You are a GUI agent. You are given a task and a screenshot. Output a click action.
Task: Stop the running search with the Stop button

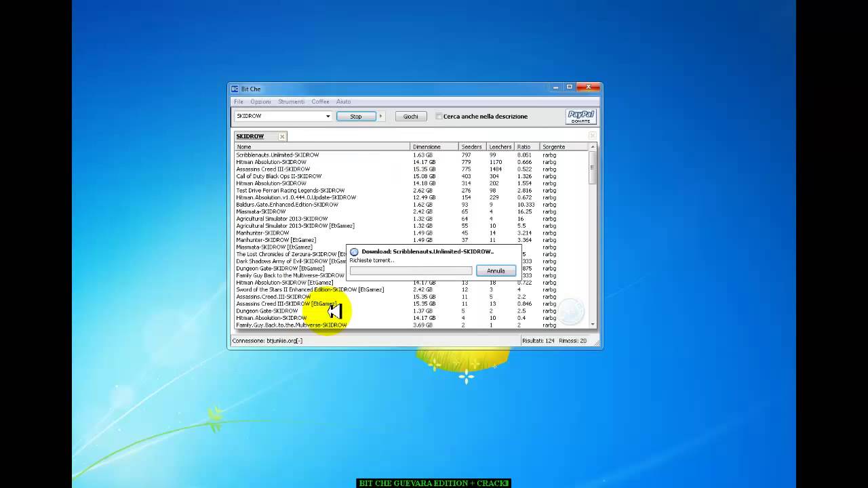pos(356,117)
